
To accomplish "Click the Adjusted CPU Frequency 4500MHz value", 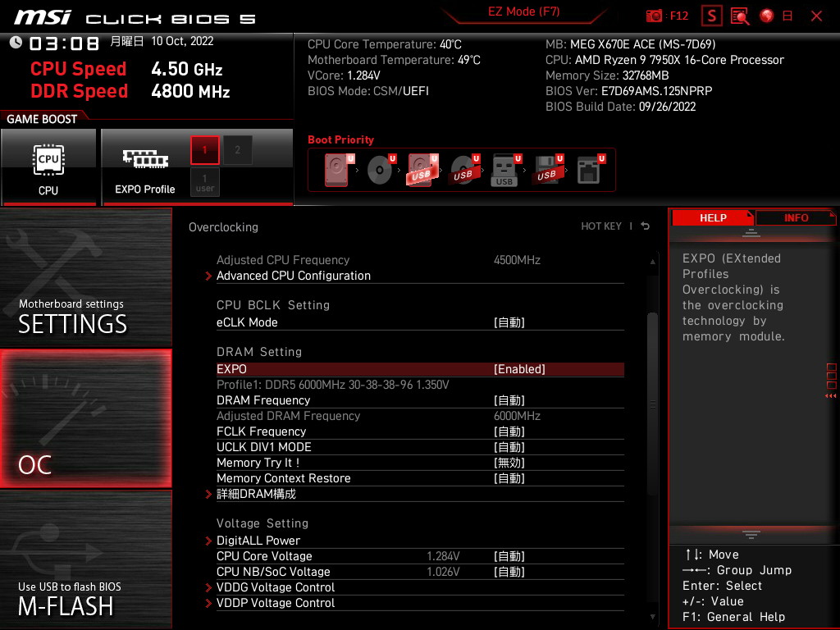I will click(517, 260).
